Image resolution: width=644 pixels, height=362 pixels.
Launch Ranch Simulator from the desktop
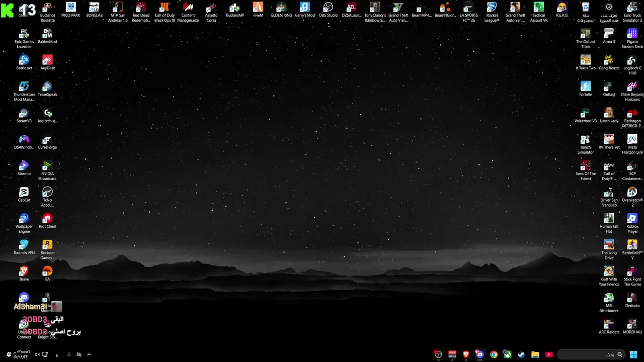586,144
